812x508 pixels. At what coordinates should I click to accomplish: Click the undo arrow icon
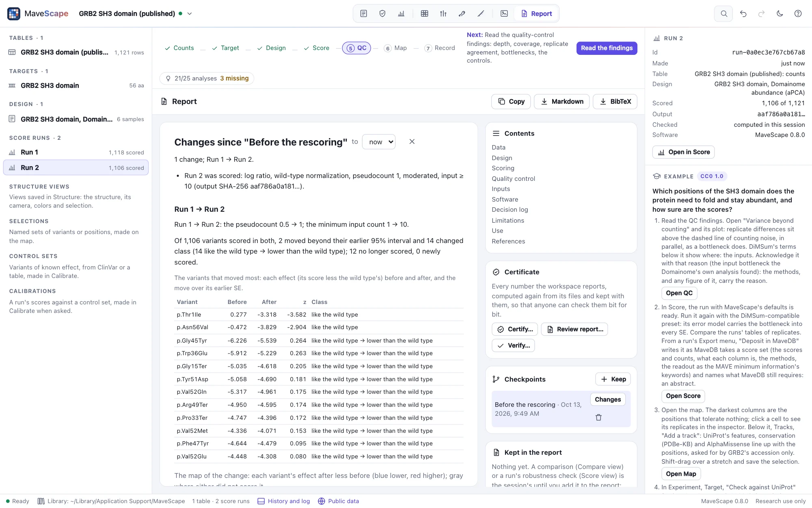tap(743, 13)
